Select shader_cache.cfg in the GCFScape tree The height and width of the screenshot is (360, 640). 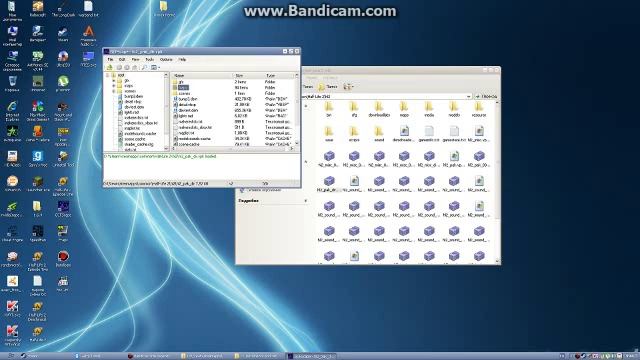pos(139,144)
